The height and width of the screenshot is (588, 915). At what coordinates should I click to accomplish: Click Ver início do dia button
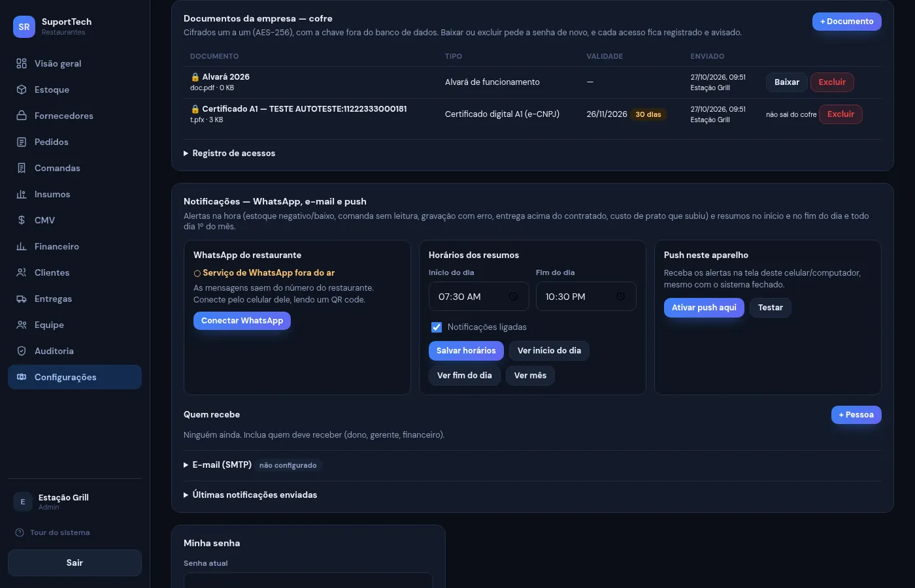(549, 351)
